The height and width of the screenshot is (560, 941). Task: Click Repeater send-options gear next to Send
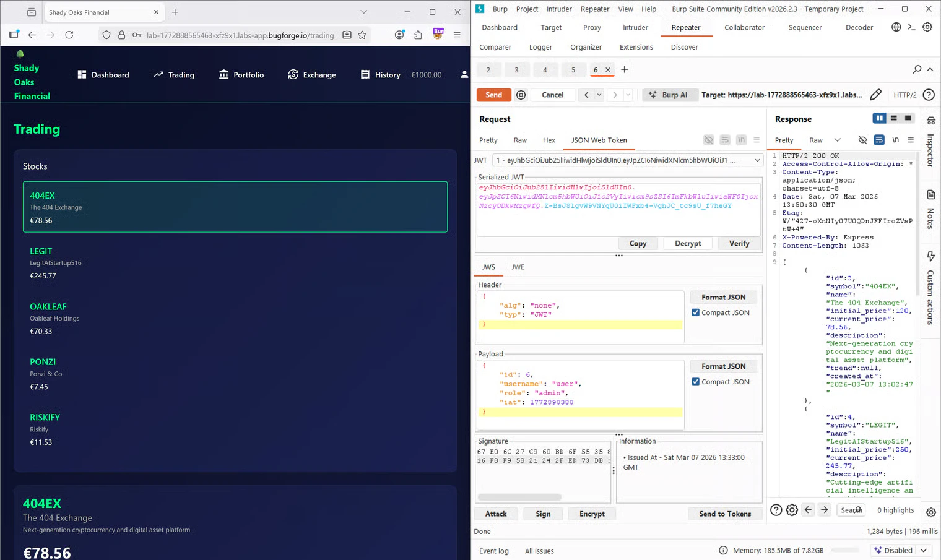pos(521,95)
